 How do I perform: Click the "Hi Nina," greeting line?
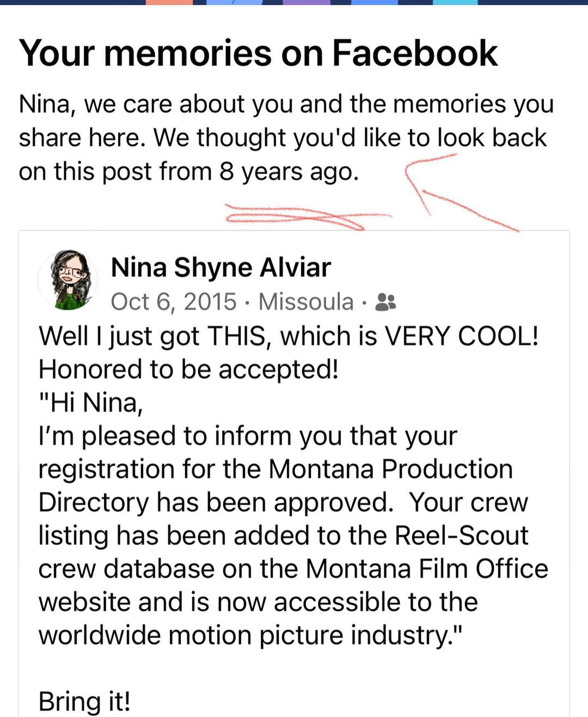pos(91,403)
